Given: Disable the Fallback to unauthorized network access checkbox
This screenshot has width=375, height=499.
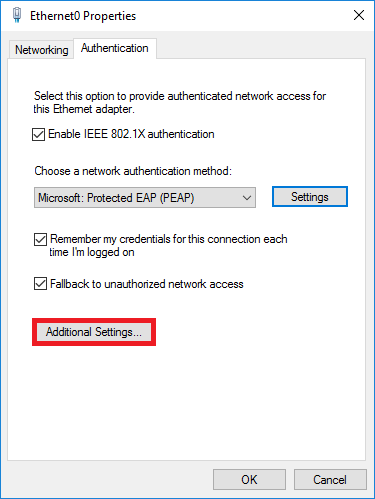Looking at the screenshot, I should click(40, 284).
